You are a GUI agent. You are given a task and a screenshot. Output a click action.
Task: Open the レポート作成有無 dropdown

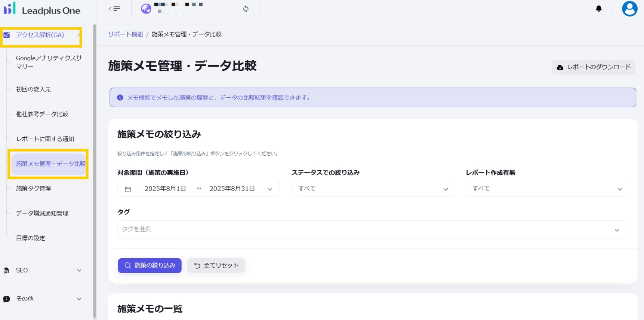tap(546, 189)
